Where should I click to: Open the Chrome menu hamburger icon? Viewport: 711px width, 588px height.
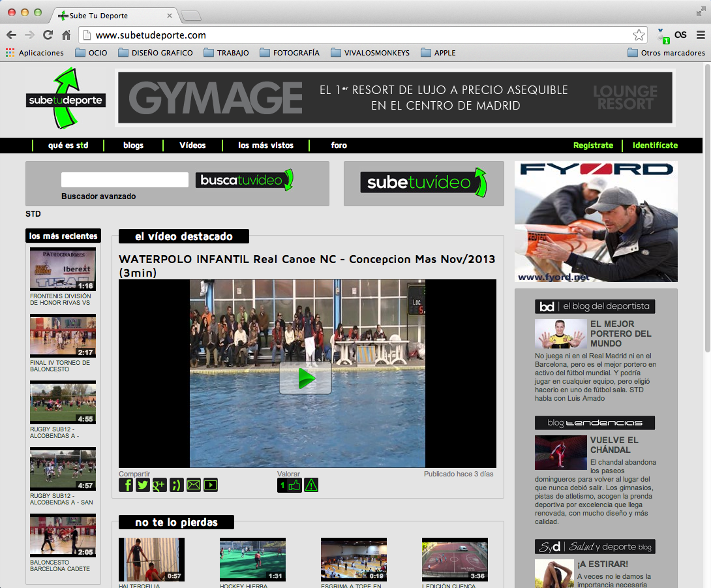pos(701,35)
